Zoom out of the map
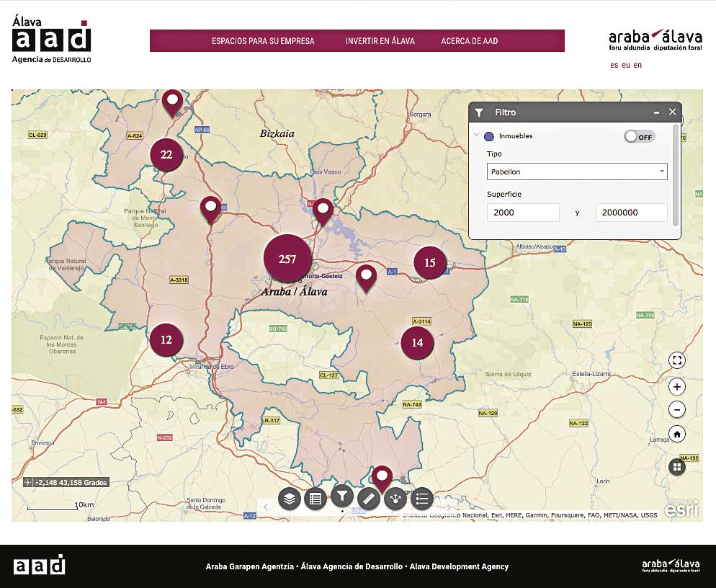This screenshot has height=588, width=716. [676, 410]
